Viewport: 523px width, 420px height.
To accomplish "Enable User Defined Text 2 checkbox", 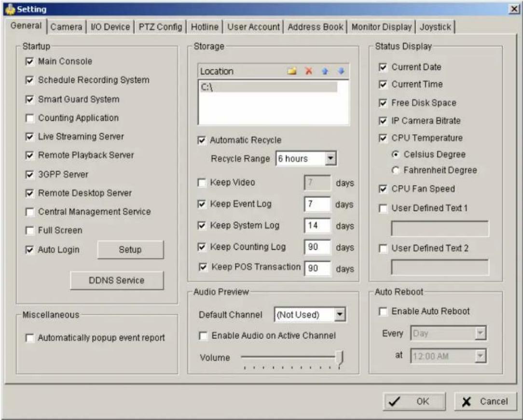I will (383, 249).
